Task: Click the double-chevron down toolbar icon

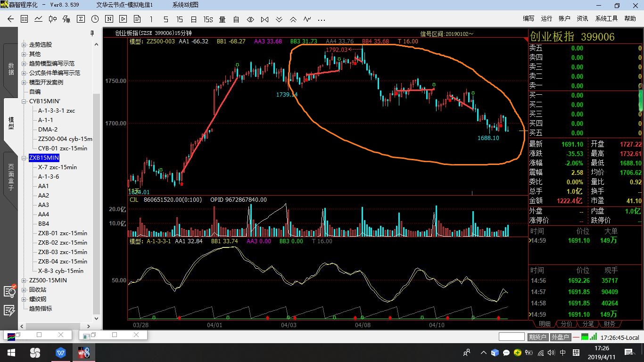Action: pos(279,19)
